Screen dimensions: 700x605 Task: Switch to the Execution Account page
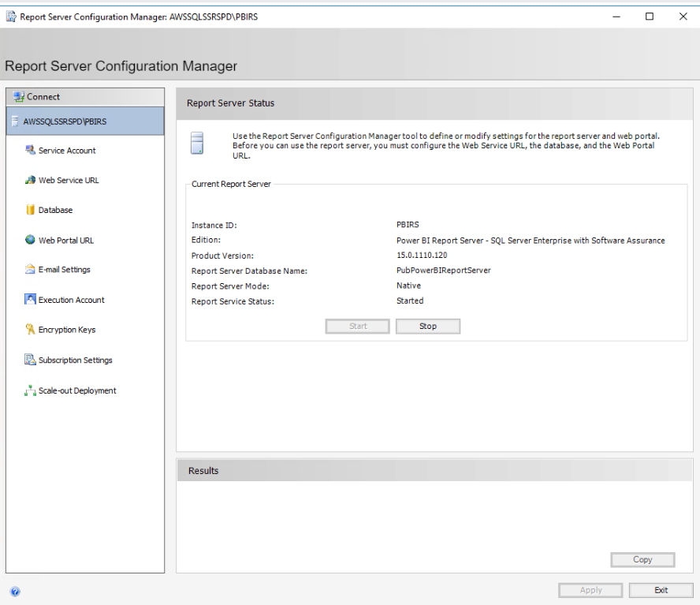coord(72,300)
